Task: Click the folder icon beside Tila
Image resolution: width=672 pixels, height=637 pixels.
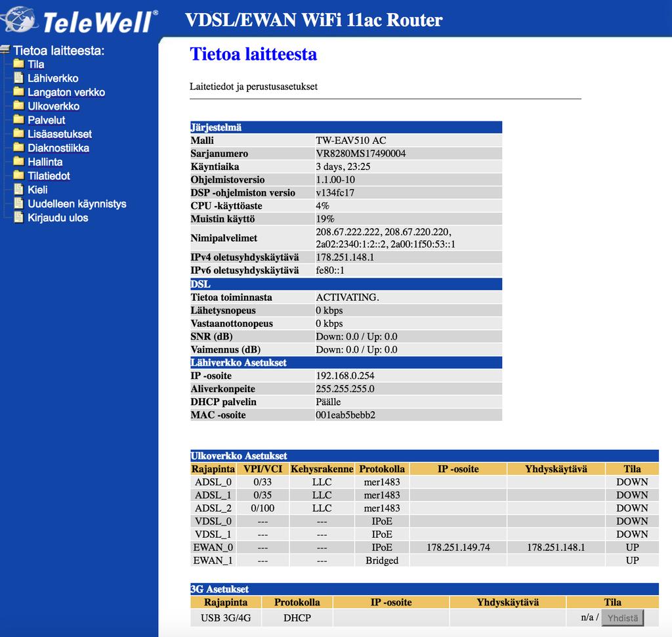Action: click(x=18, y=64)
